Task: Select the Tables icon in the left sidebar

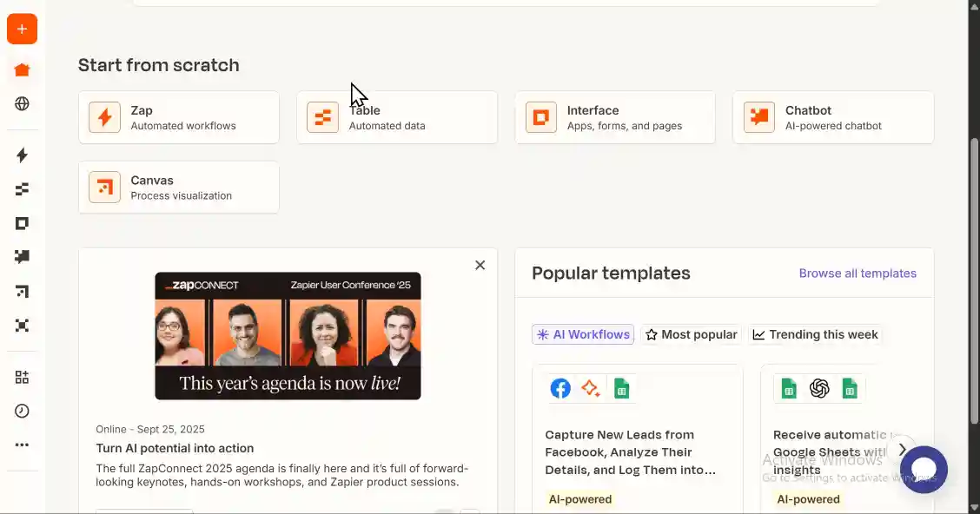Action: click(22, 188)
